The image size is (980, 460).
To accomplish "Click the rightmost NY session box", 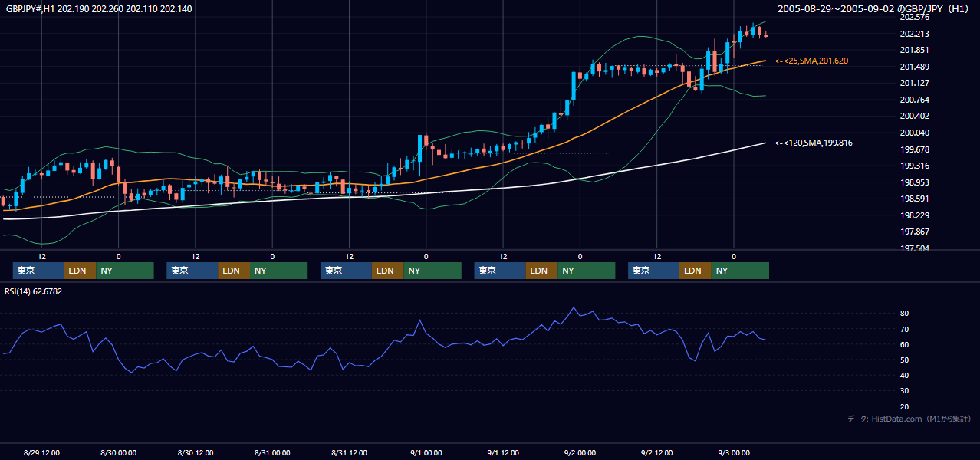I will [740, 271].
